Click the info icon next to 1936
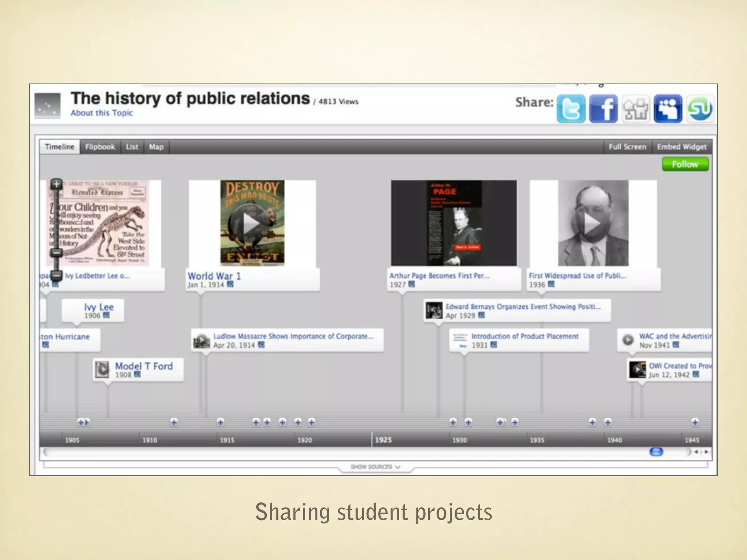Screen dimensions: 747x560 (551, 284)
